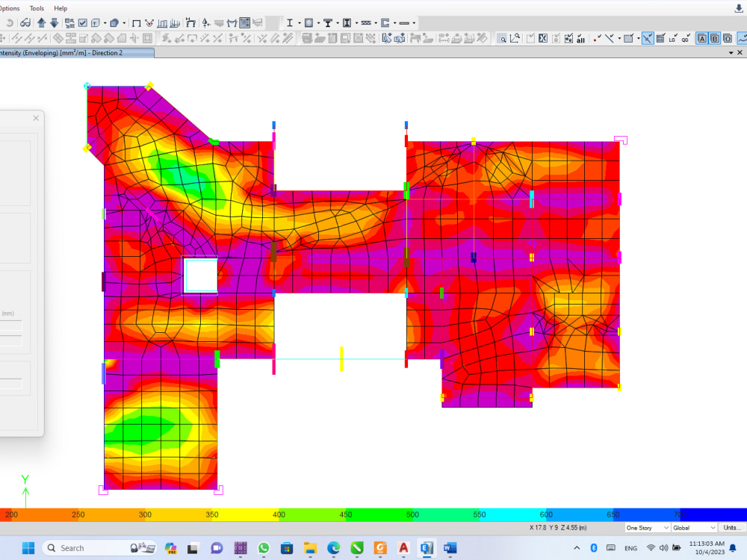The height and width of the screenshot is (560, 747).
Task: Toggle the snap-to-intersection highlighted icon
Action: click(x=648, y=37)
